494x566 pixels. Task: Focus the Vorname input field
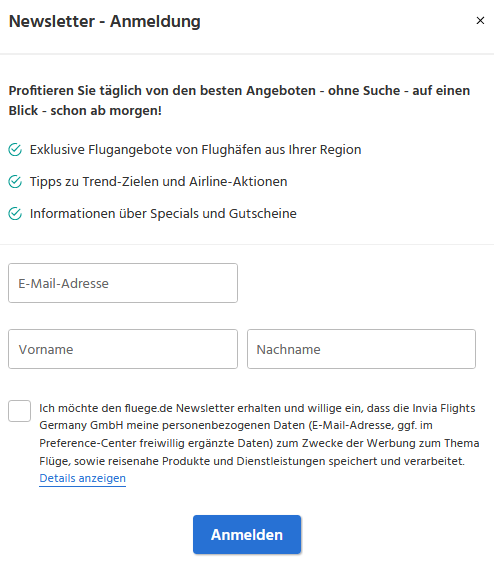(123, 349)
